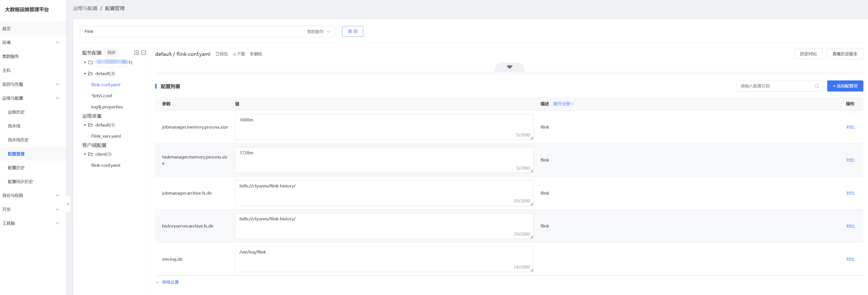Collapse the 运维与配置 sidebar menu
This screenshot has width=868, height=295.
[57, 98]
